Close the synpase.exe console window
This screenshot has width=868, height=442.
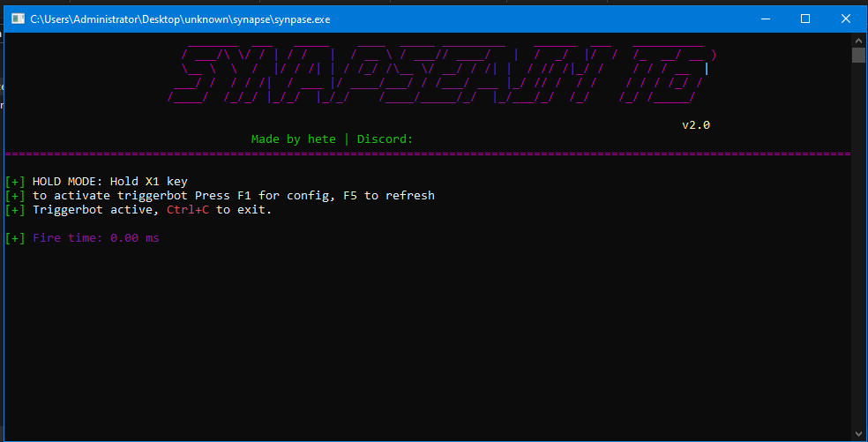(845, 19)
